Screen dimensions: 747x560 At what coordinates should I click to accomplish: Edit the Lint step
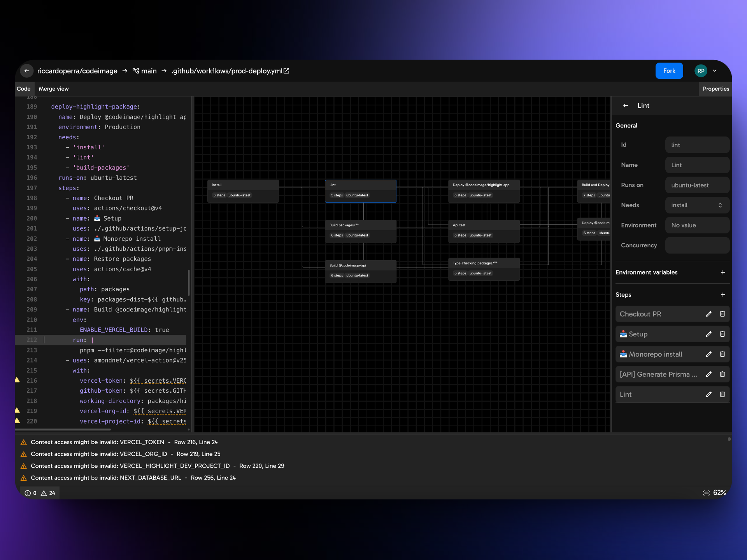[x=708, y=394]
